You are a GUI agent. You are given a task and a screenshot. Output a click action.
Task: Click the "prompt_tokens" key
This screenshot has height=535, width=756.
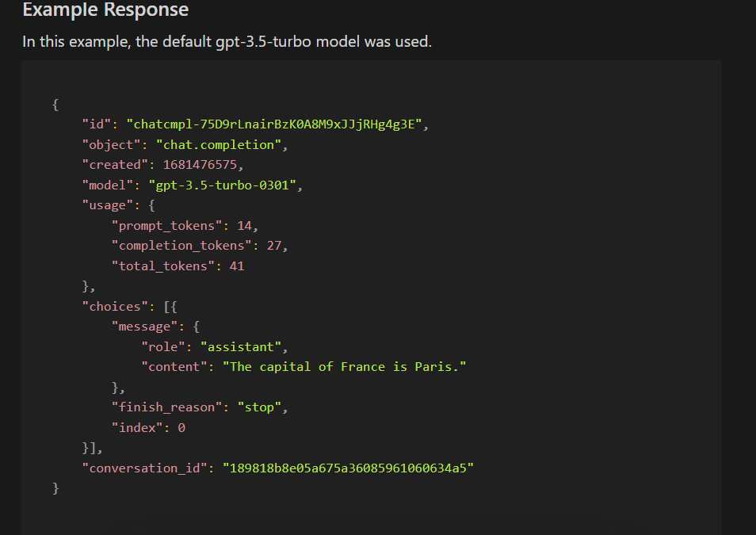pos(167,226)
